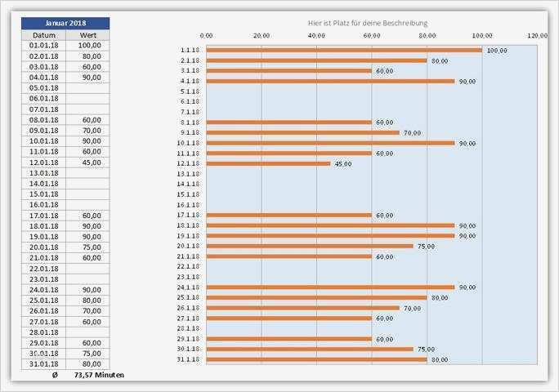This screenshot has height=392, width=559.
Task: Click the chart title placeholder text
Action: pos(368,23)
